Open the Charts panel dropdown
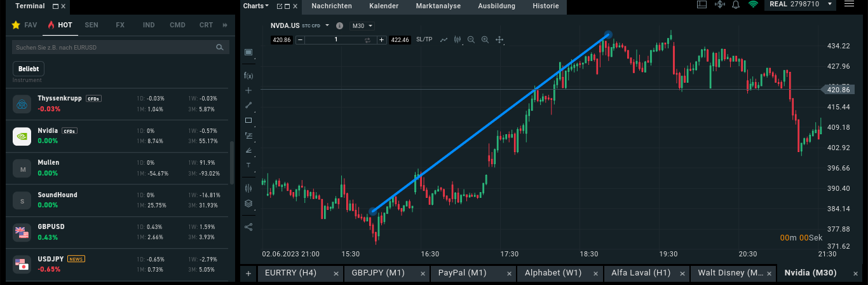The height and width of the screenshot is (285, 868). [x=255, y=6]
